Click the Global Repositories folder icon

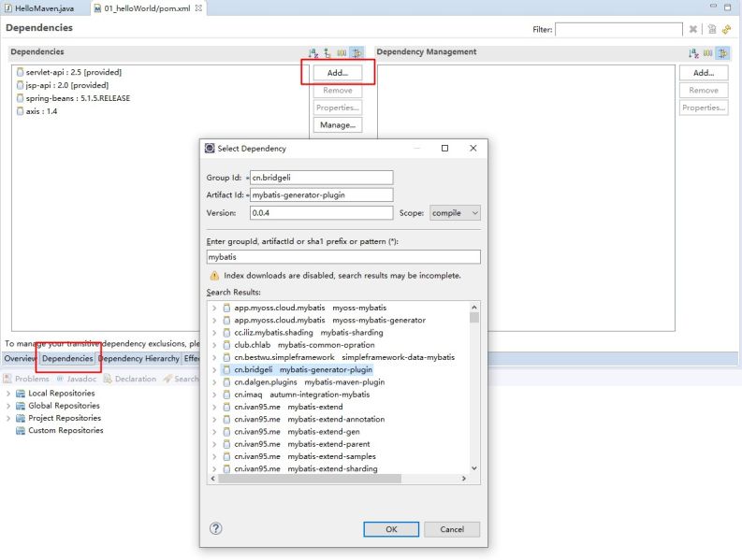21,406
